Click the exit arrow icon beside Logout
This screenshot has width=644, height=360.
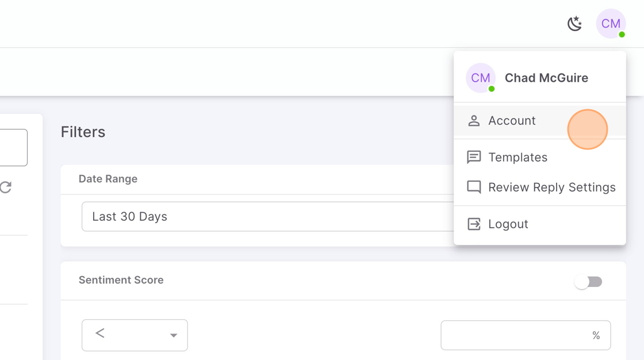474,224
